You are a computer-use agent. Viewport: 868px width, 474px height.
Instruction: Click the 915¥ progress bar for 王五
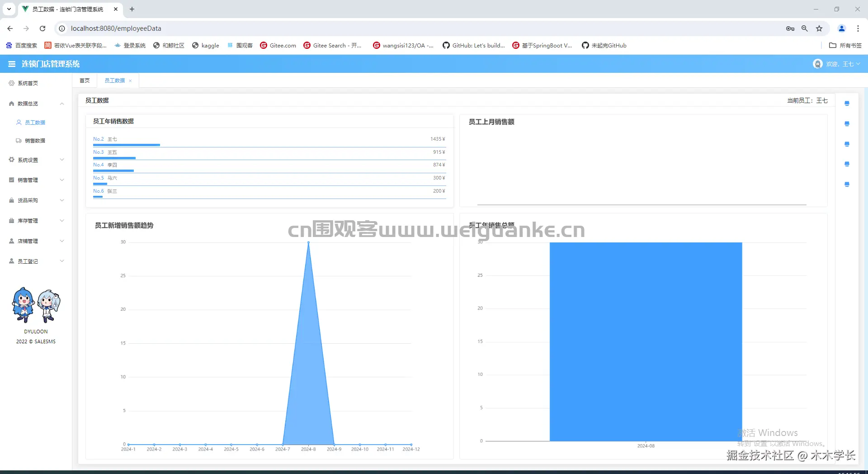(114, 158)
